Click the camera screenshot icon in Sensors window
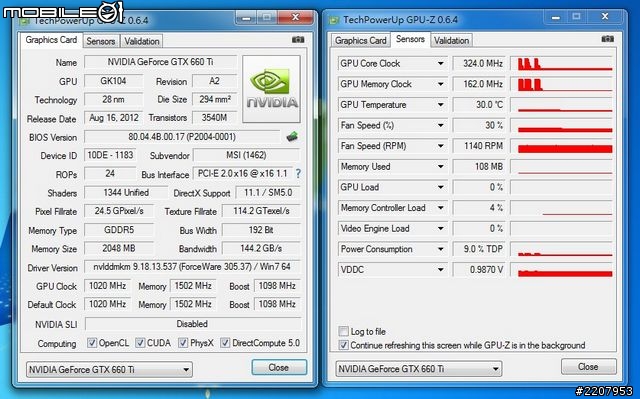640x399 pixels. (608, 39)
